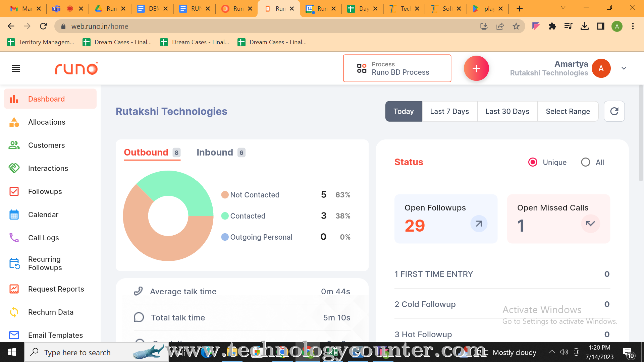
Task: Click the 2 Cold Followup status row
Action: coord(502,304)
